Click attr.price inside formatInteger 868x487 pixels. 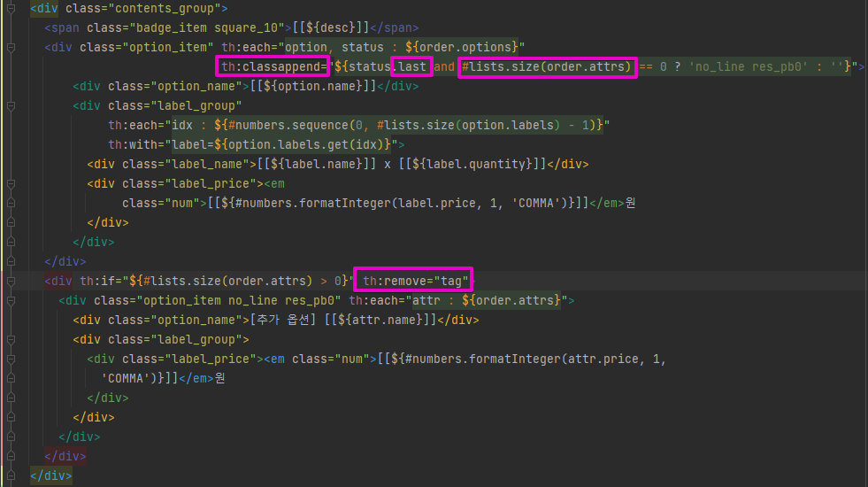(603, 359)
